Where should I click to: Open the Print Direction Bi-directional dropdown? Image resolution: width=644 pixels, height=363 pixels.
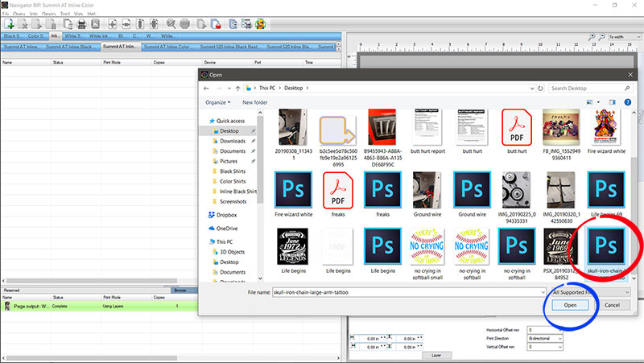[545, 338]
